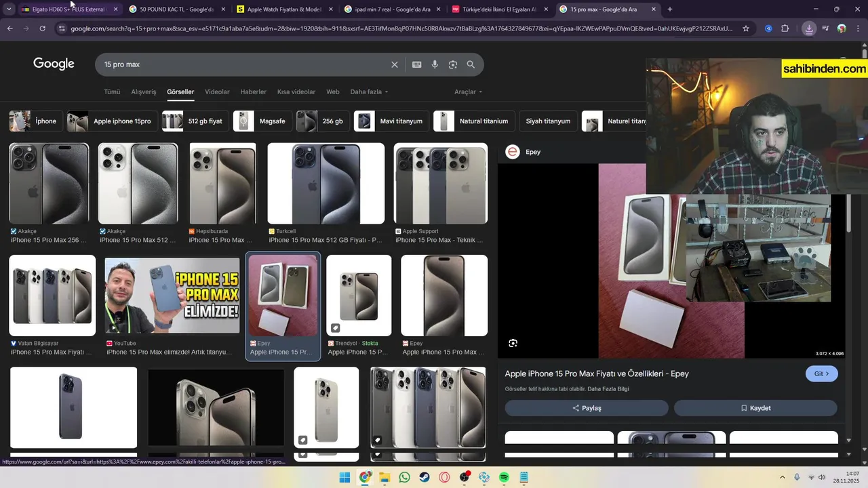
Task: Switch to the 'Alışveriş' tab
Action: click(x=144, y=91)
